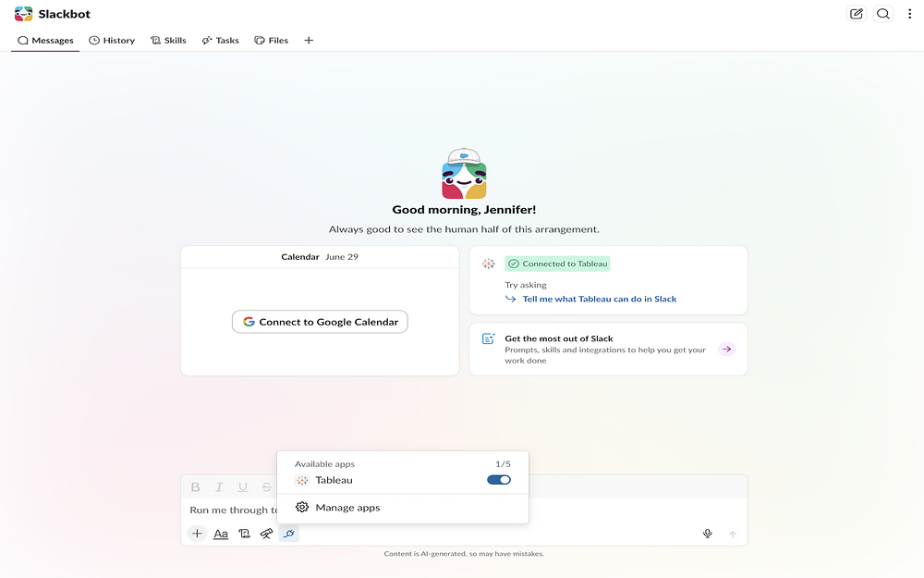Viewport: 924px width, 578px height.
Task: Click the Slackbot logo icon
Action: [x=24, y=14]
